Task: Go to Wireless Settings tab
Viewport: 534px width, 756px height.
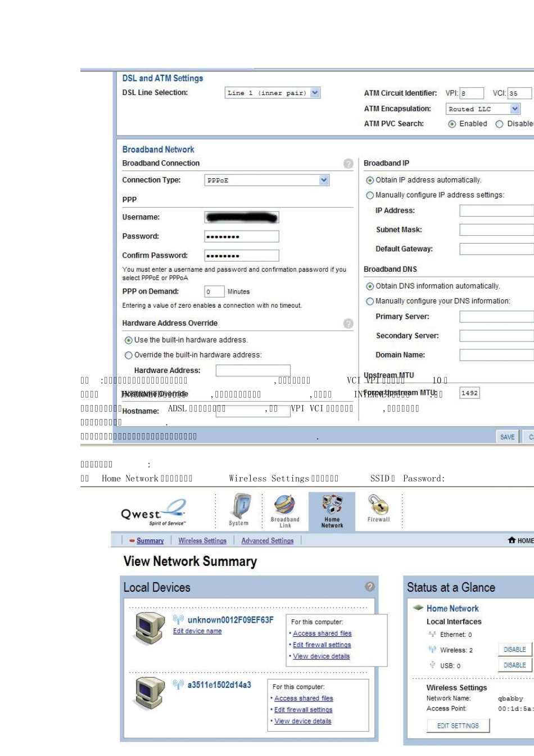Action: [202, 541]
